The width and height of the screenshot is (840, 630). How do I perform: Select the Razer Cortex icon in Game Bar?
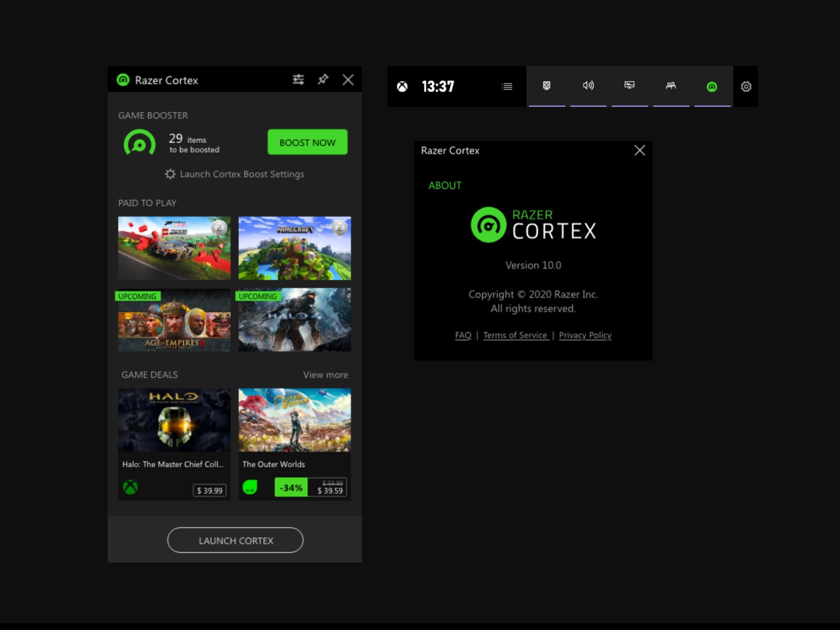tap(712, 86)
